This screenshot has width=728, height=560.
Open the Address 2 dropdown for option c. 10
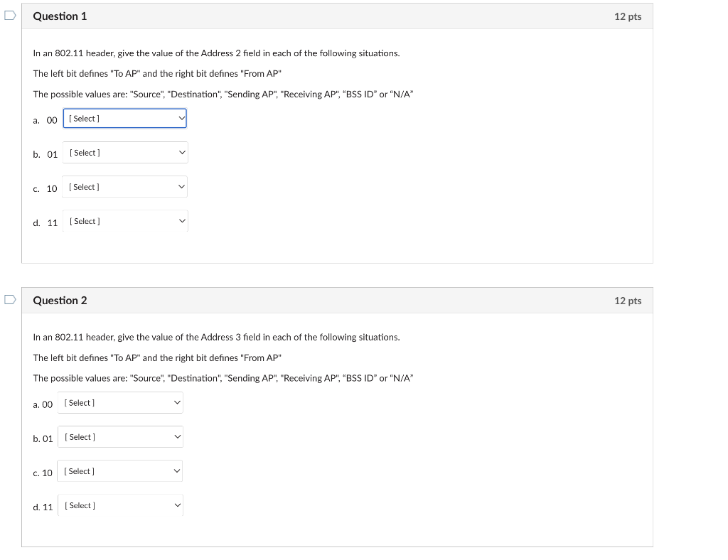tap(125, 186)
